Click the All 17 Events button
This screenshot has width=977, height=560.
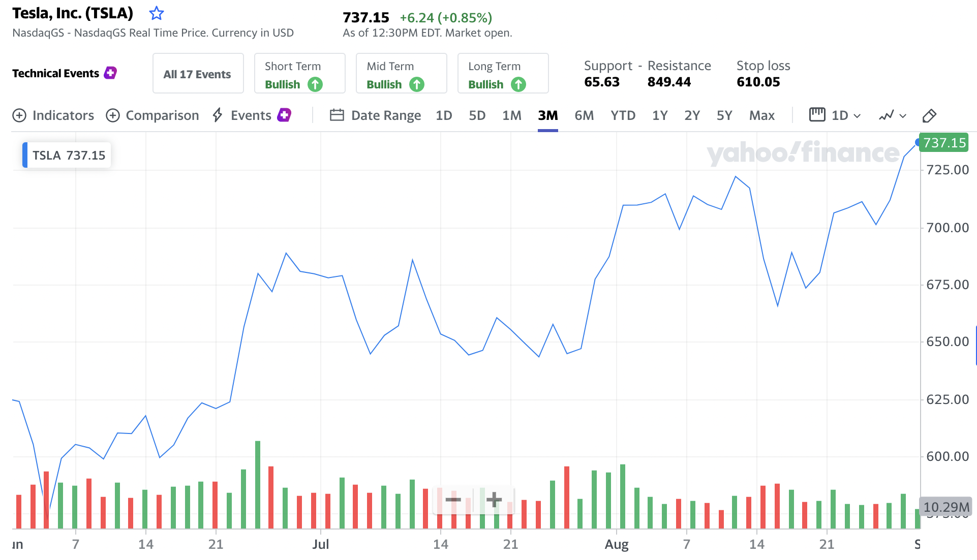pyautogui.click(x=198, y=74)
